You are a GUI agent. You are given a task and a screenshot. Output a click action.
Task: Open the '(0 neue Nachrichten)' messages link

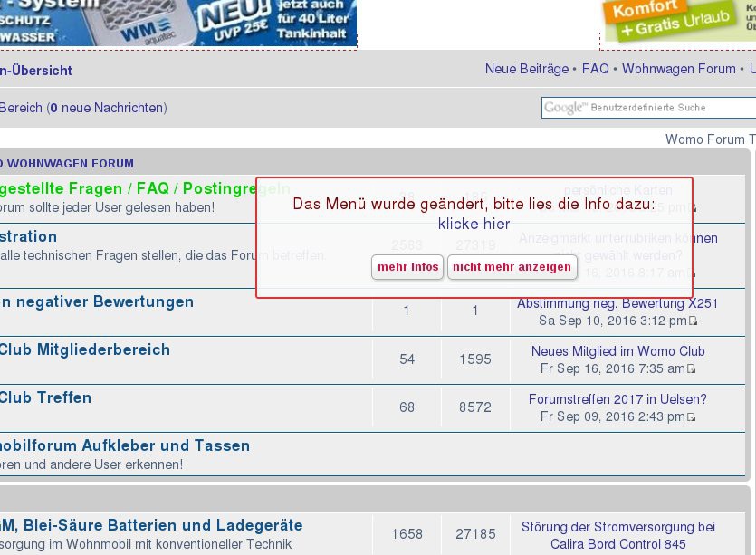click(x=107, y=108)
